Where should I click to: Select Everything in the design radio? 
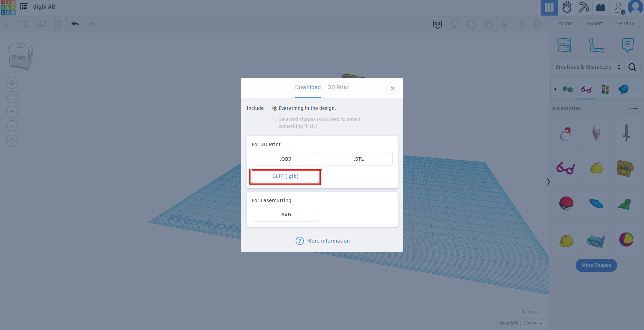[275, 108]
